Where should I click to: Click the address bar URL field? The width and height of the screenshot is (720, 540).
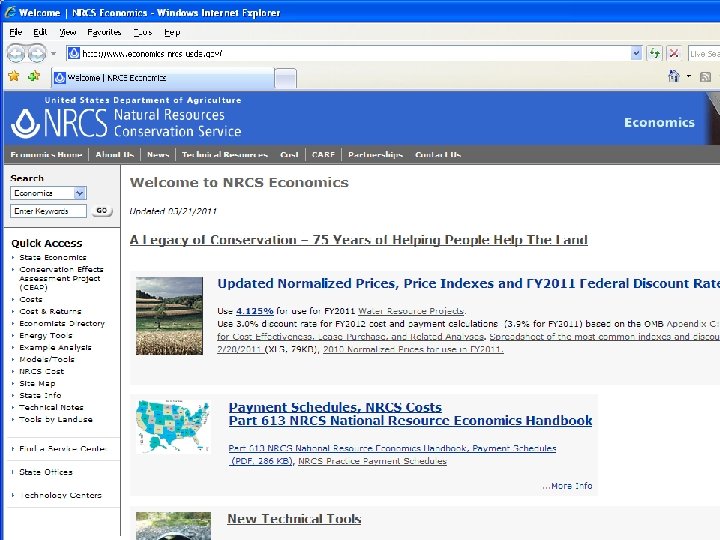349,53
